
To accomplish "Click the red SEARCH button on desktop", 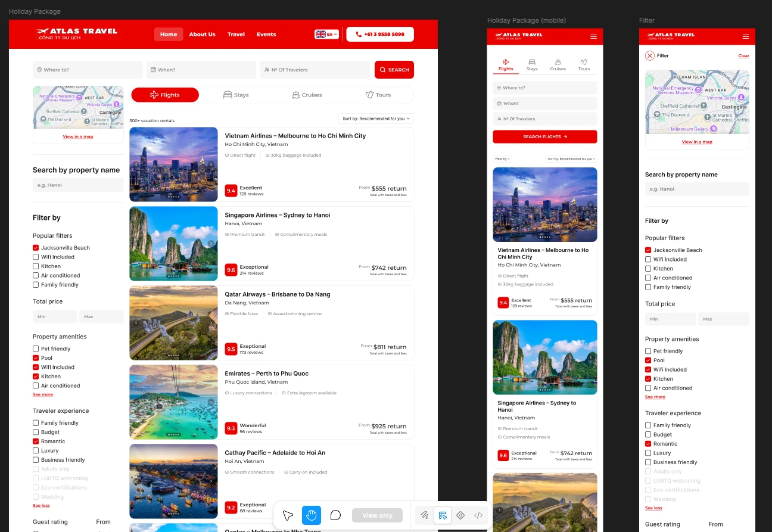I will click(x=394, y=70).
